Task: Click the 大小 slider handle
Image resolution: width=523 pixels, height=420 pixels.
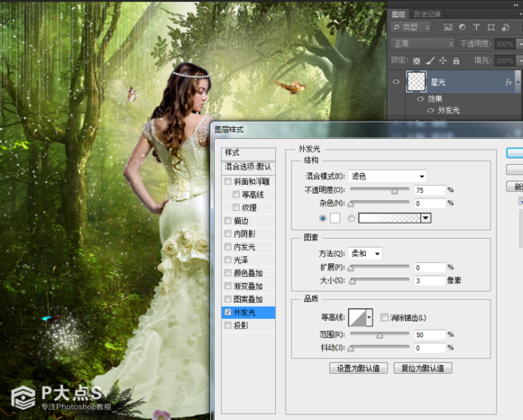Action: 353,282
